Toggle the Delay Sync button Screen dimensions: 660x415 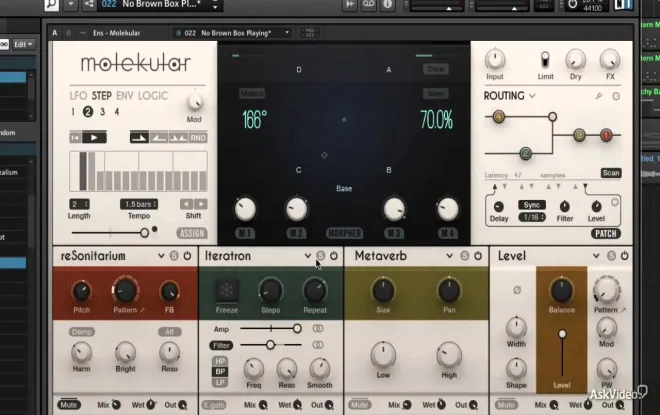pos(532,205)
